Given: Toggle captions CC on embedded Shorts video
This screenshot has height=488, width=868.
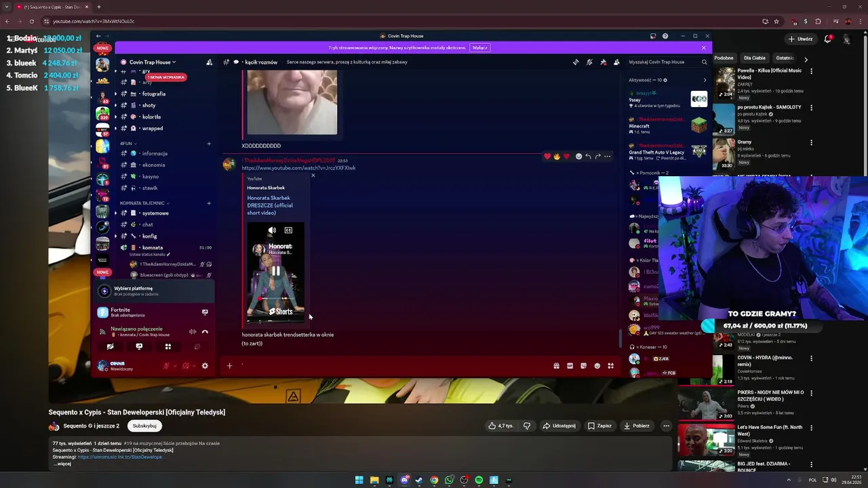Looking at the screenshot, I should (288, 230).
